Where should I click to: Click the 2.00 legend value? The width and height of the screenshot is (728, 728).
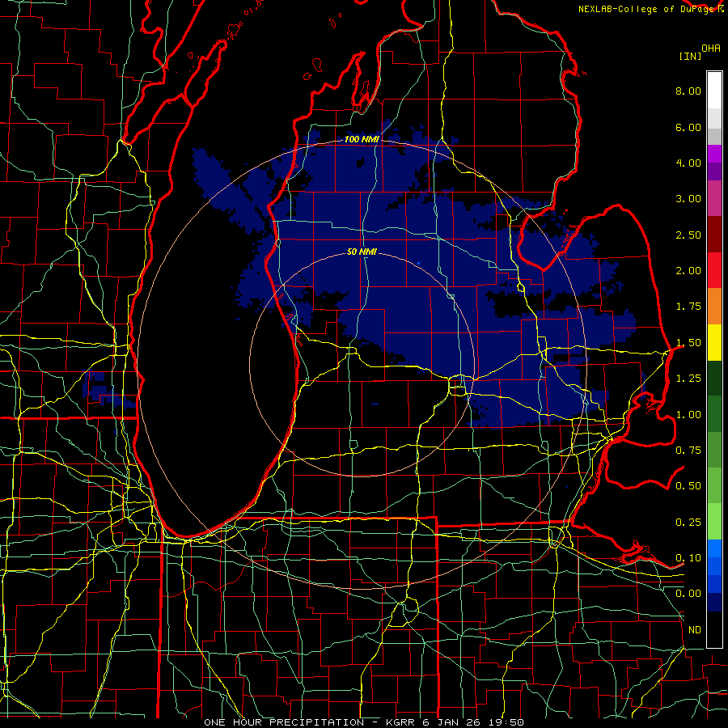(x=688, y=271)
